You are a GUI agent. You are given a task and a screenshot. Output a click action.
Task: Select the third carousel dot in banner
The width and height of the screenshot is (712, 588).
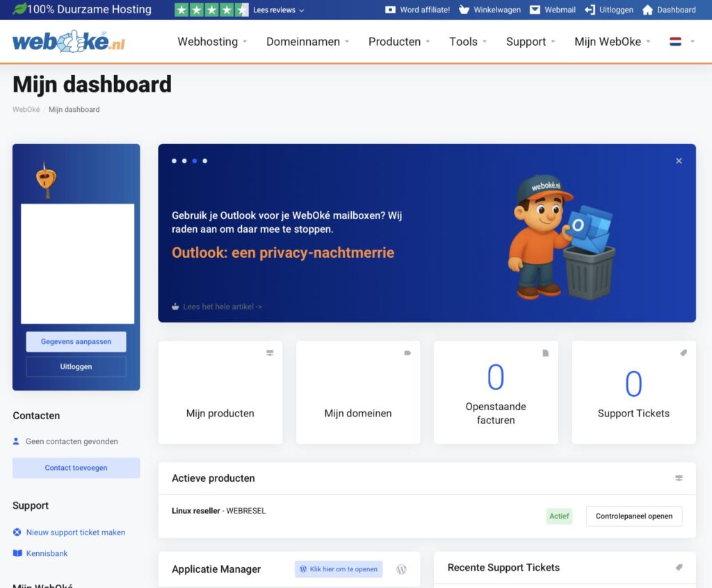(195, 161)
